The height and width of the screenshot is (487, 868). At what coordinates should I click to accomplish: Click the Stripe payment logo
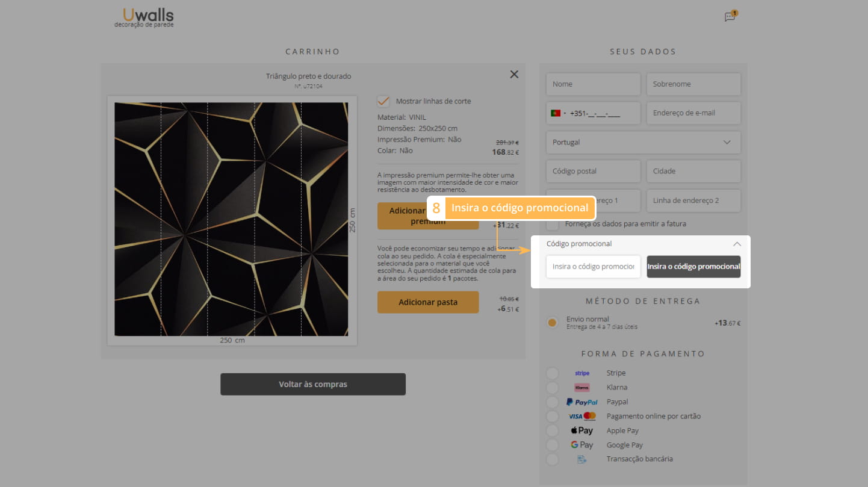(582, 373)
